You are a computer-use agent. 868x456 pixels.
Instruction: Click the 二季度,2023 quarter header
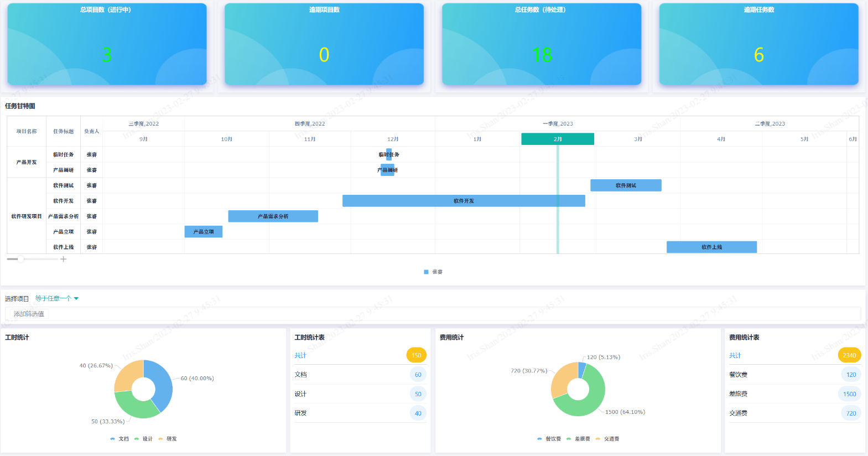tap(770, 123)
